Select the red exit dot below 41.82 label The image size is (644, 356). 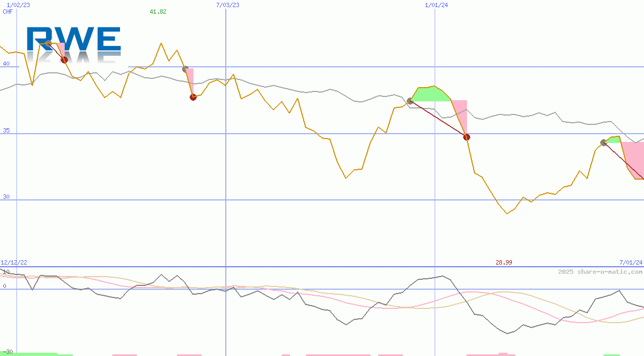click(192, 97)
